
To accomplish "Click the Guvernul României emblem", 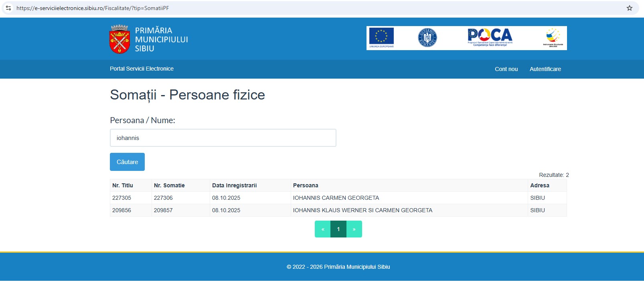I will click(427, 38).
